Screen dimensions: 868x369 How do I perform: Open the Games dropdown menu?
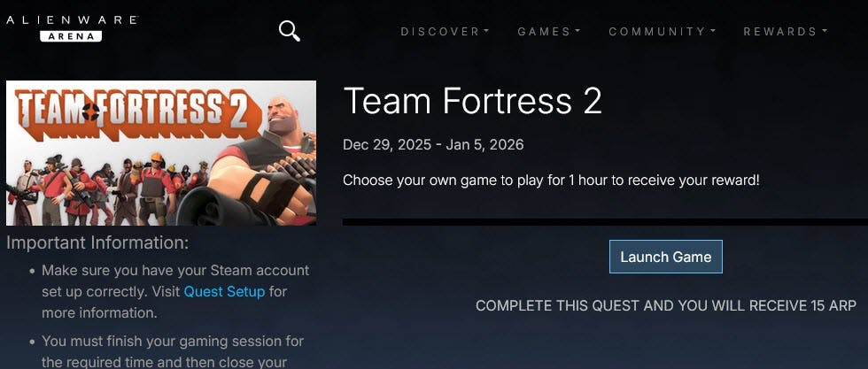(548, 32)
